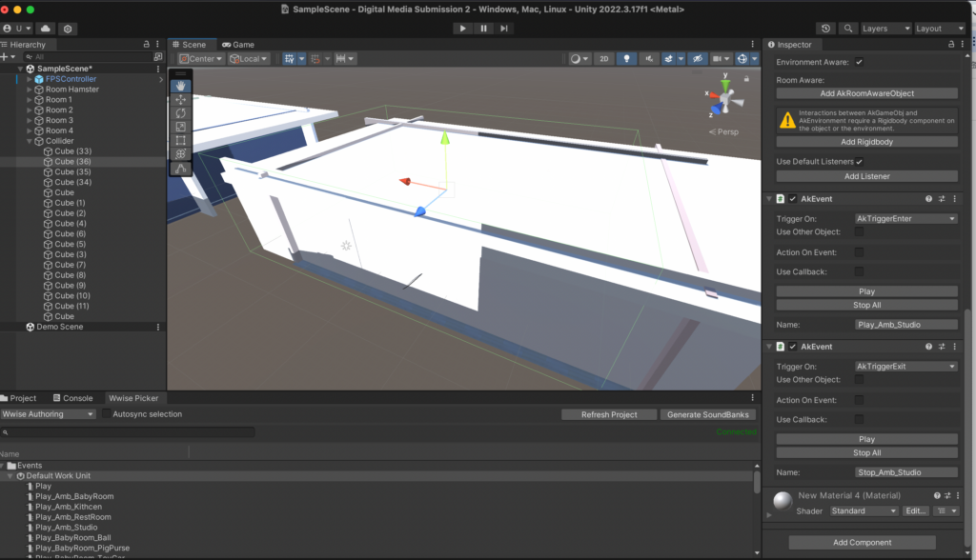976x560 pixels.
Task: Click the 2D view mode button
Action: (x=603, y=58)
